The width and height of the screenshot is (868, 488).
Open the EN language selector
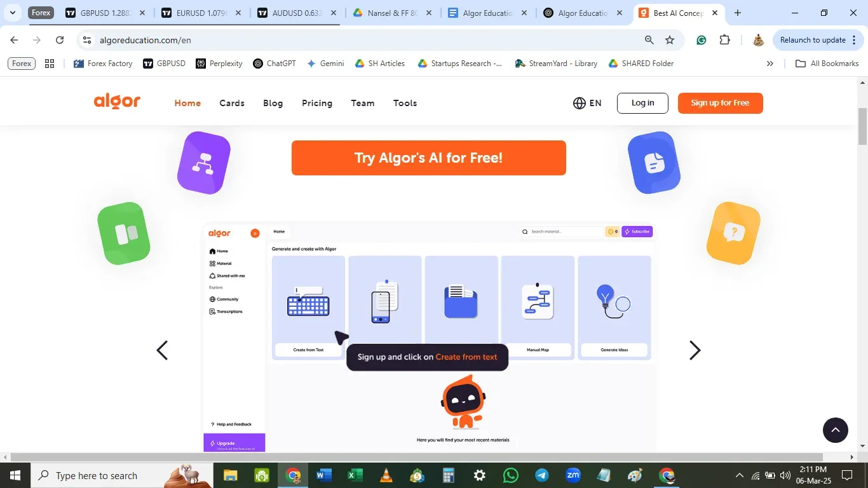(587, 103)
